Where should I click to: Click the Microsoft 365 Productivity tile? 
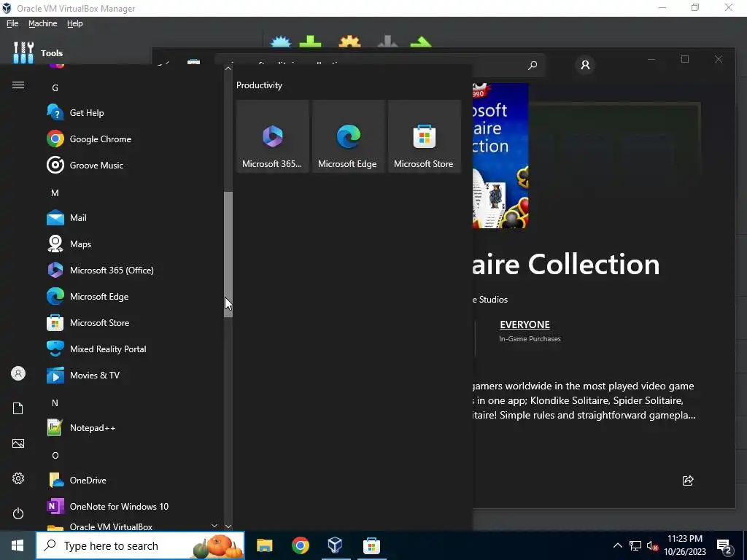point(273,136)
